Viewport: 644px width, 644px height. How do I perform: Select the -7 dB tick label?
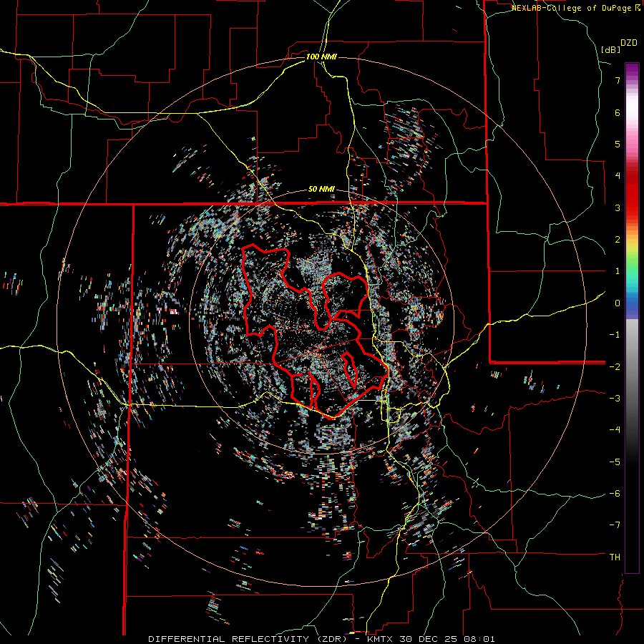tap(615, 525)
